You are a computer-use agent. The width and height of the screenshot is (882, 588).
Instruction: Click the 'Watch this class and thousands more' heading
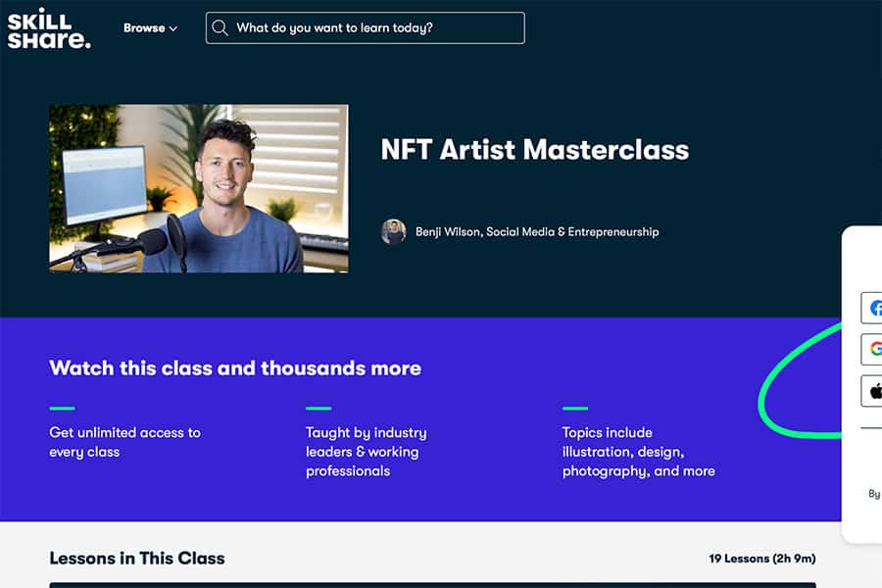click(x=235, y=368)
